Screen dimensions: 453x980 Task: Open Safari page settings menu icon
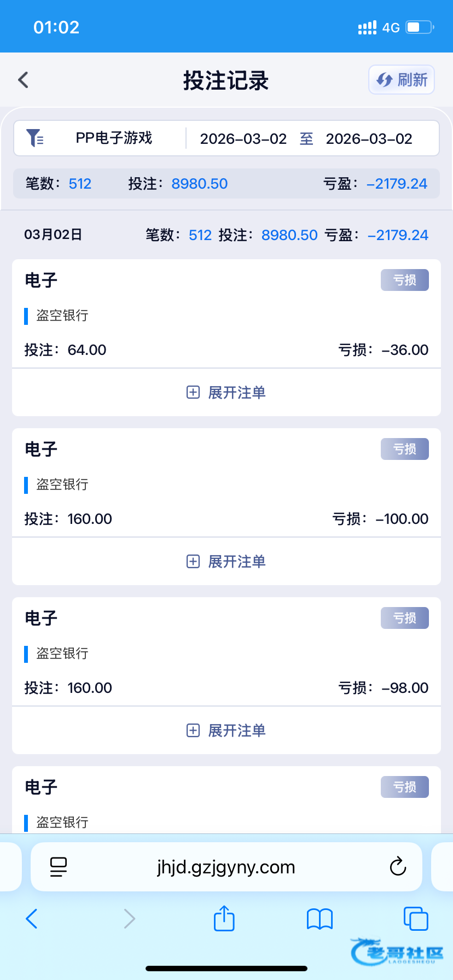click(x=59, y=867)
